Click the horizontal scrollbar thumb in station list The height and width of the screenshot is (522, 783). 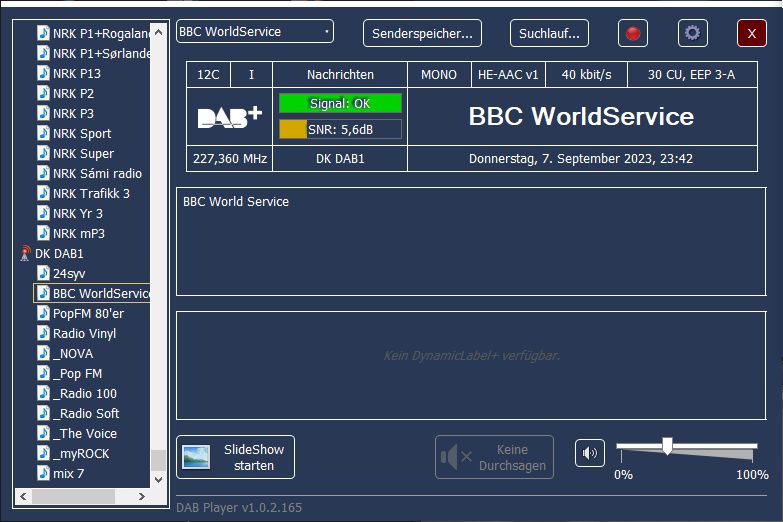[73, 497]
